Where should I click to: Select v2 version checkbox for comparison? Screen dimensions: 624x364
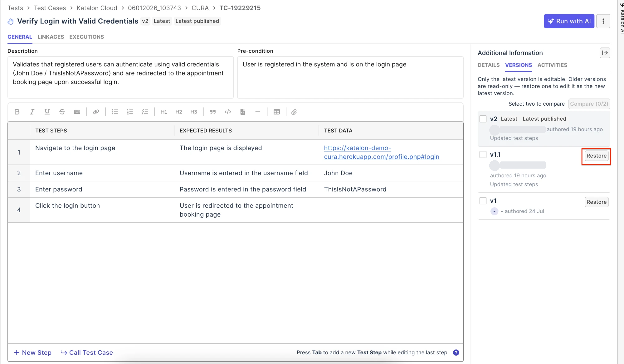click(x=483, y=119)
